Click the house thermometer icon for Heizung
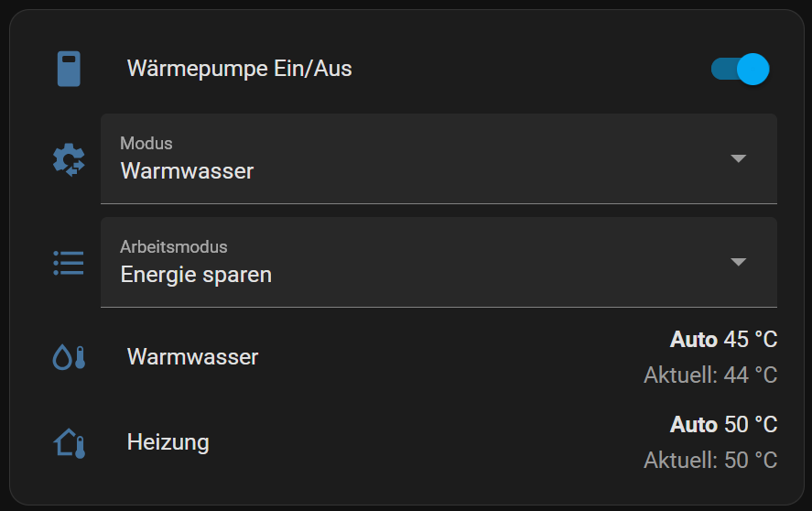The height and width of the screenshot is (511, 812). (69, 443)
